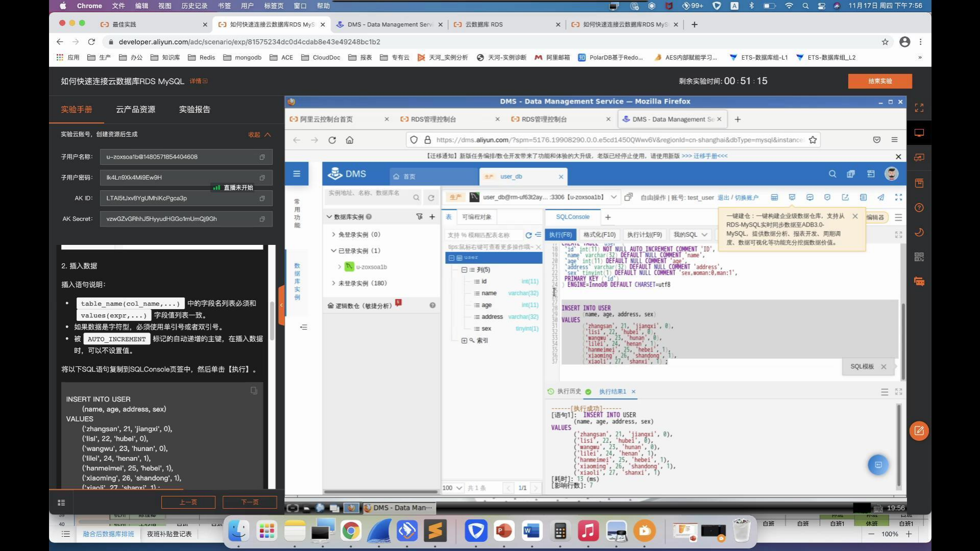Refresh the instance list in DMS sidebar
This screenshot has height=551, width=980.
coord(431,198)
